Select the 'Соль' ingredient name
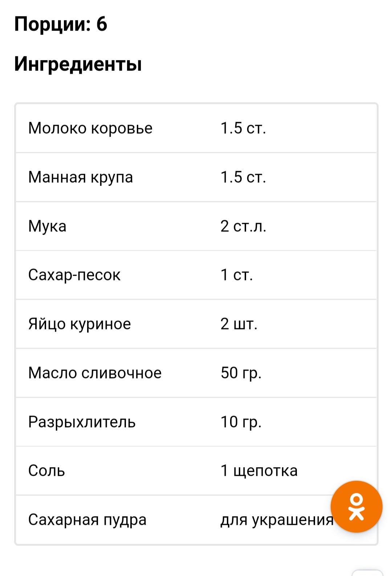This screenshot has height=576, width=392. click(x=47, y=471)
